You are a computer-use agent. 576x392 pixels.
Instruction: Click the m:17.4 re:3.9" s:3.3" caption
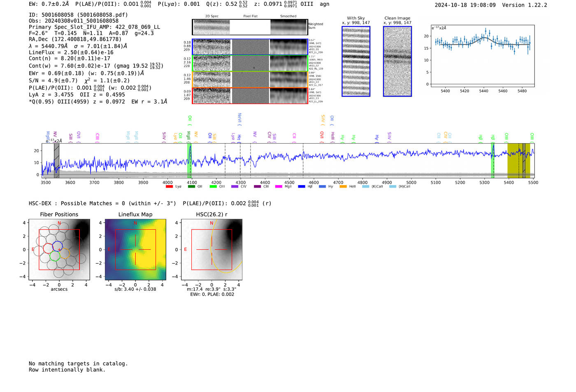coord(212,289)
